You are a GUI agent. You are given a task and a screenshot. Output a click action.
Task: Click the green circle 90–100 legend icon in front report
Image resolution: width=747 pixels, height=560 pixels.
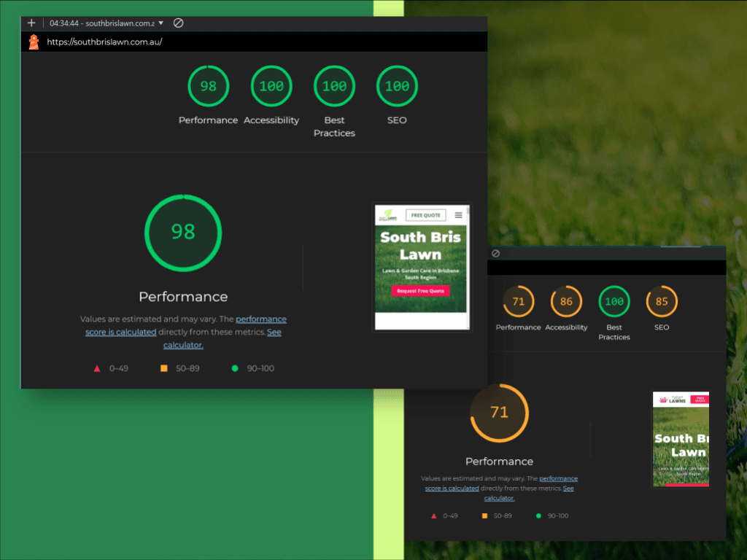click(x=235, y=368)
